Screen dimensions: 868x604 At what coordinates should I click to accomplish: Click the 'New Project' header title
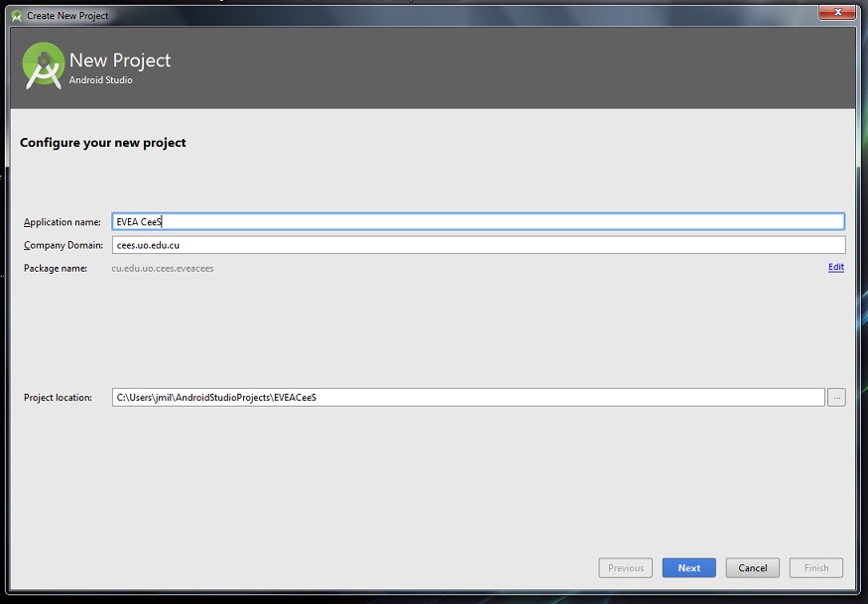tap(120, 60)
